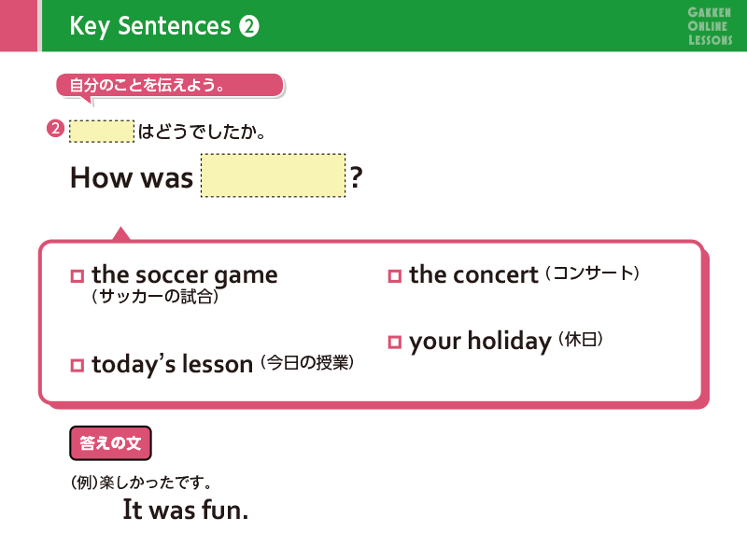Check the box for the concert
Screen dimensions: 747x560
coord(394,276)
